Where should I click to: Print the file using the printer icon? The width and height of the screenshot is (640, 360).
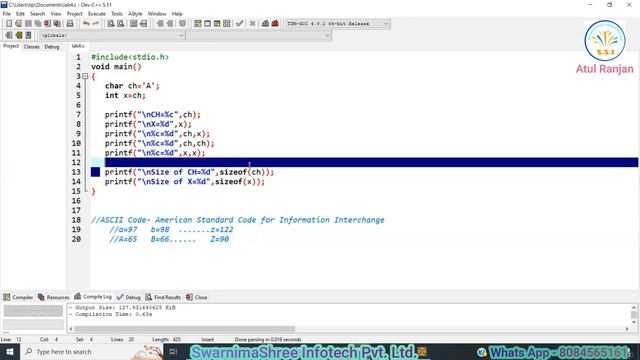click(x=70, y=24)
